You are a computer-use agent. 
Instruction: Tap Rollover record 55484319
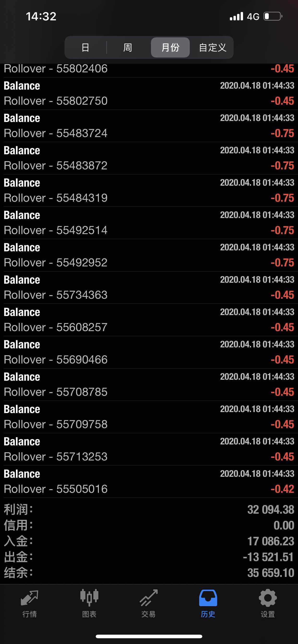click(x=149, y=190)
